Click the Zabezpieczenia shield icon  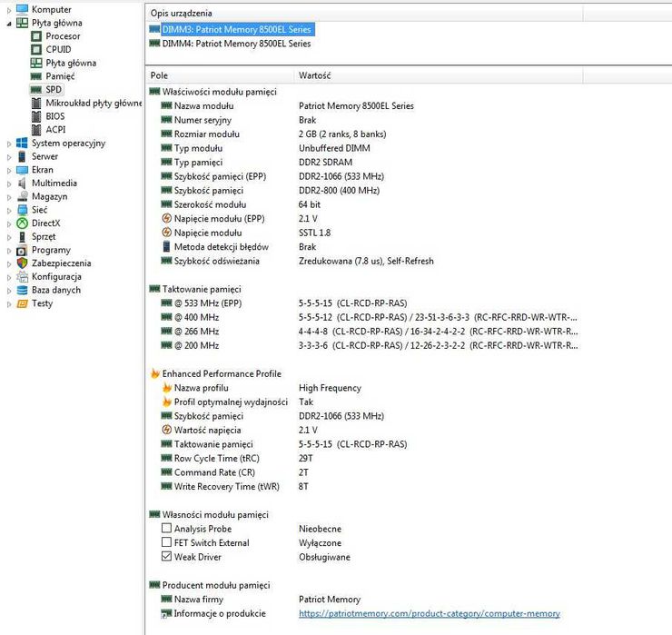[x=22, y=263]
